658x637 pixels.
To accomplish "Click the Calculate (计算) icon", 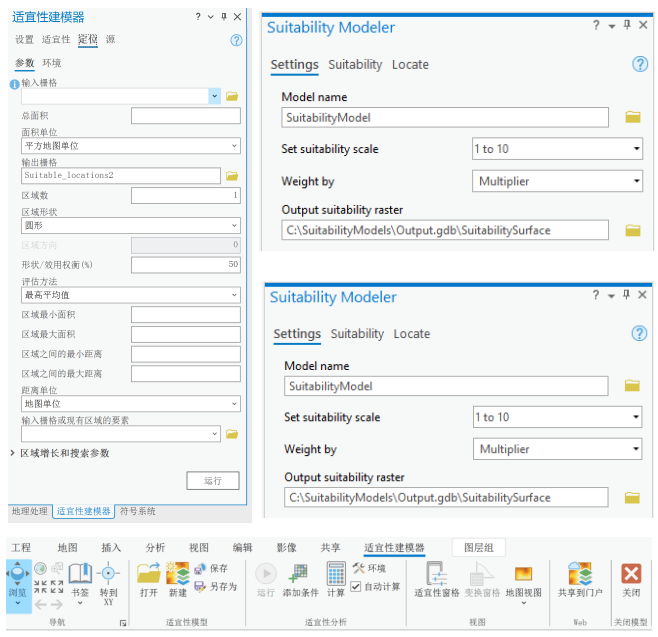I will click(x=336, y=573).
